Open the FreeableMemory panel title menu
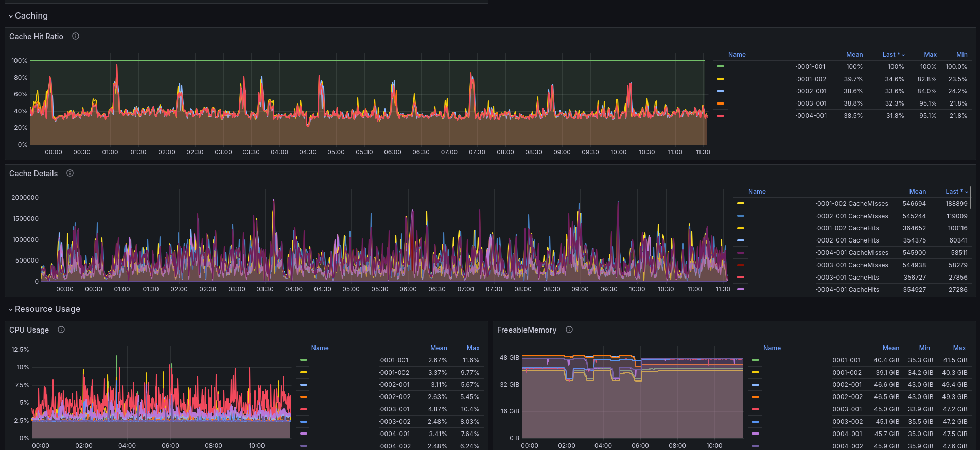 (527, 330)
